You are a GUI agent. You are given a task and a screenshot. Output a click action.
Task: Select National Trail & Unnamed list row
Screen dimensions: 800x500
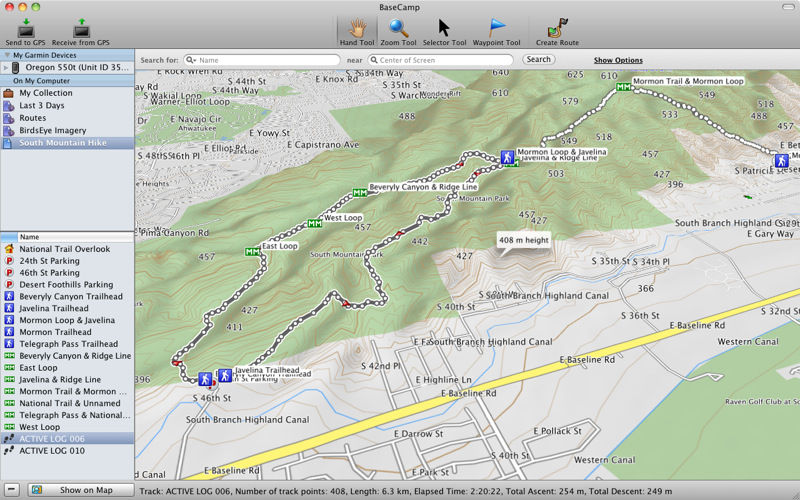point(67,403)
